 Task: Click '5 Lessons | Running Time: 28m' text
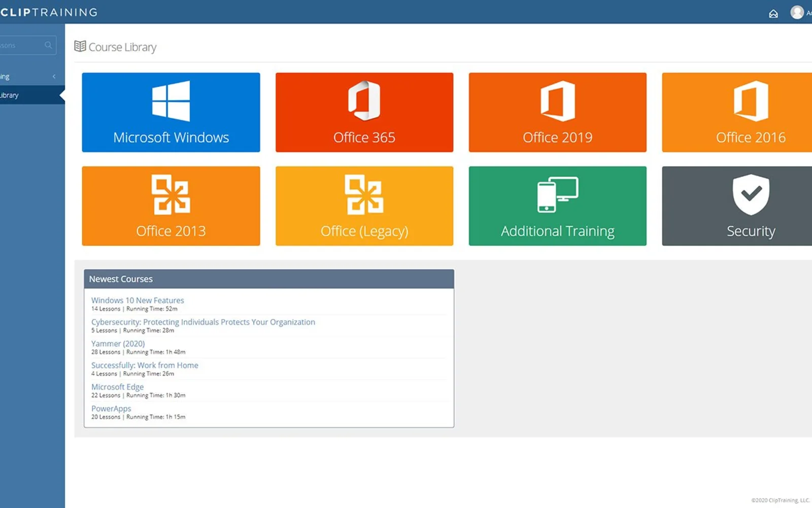point(133,331)
